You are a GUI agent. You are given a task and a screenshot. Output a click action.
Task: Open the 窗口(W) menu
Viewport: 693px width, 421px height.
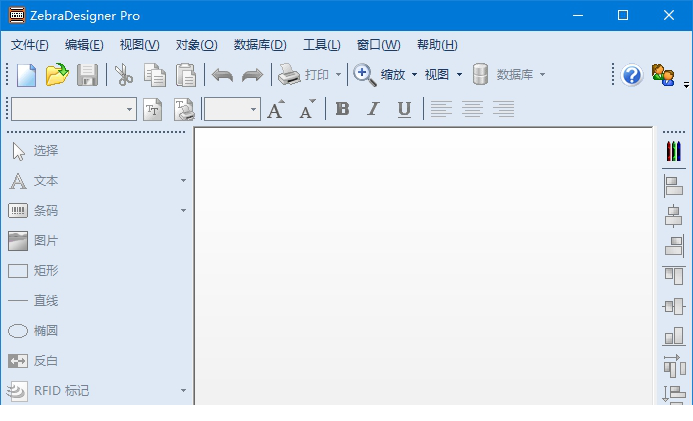378,45
